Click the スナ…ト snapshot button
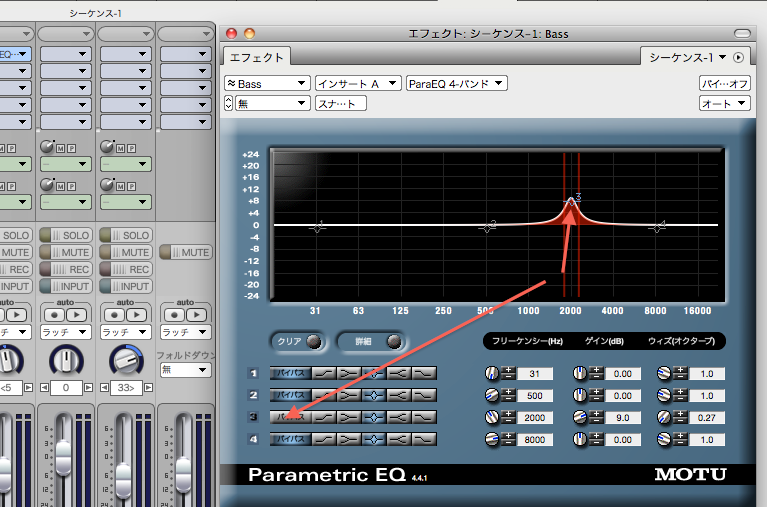Viewport: 767px width, 507px height. click(341, 103)
